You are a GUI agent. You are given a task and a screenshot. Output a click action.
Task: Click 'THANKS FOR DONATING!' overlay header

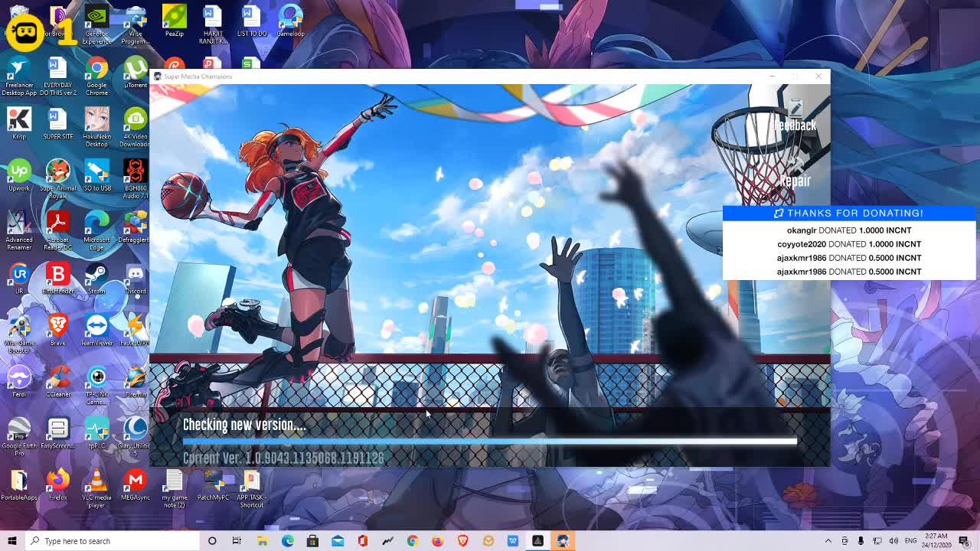tap(849, 213)
